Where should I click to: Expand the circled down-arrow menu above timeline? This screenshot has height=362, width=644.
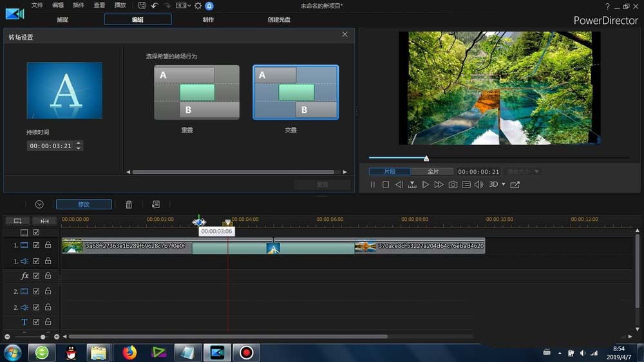[x=39, y=204]
